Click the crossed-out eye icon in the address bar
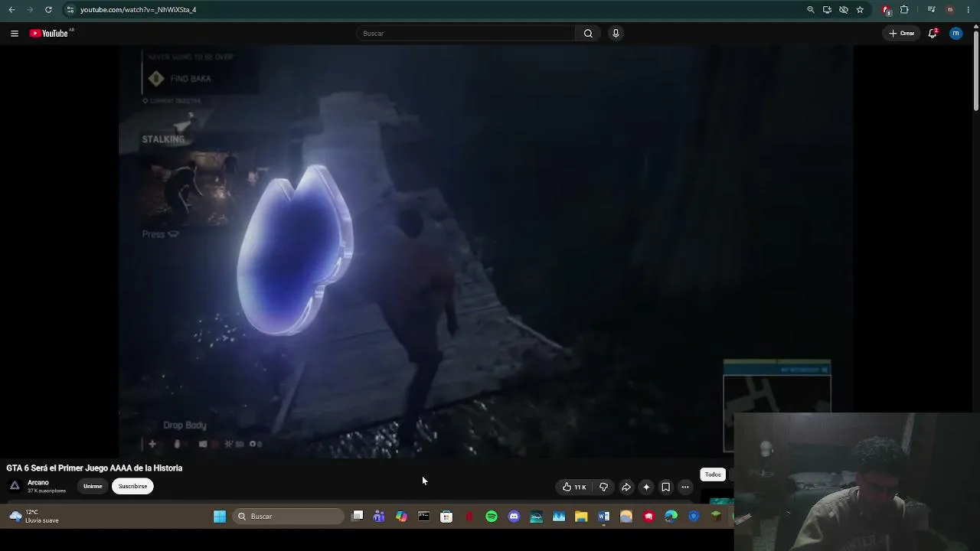980x551 pixels. pos(844,10)
